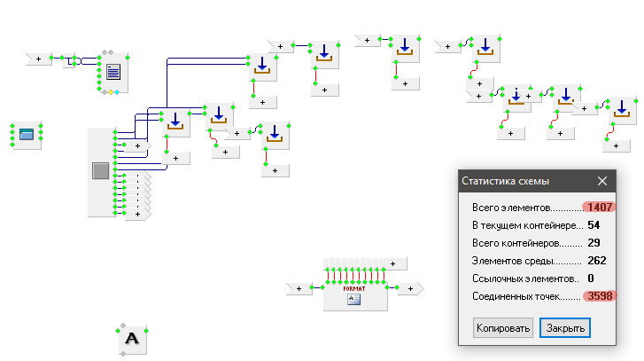Screen dimensions: 644x361
Task: Close the Статистика схемы dialog with X
Action: click(x=602, y=181)
